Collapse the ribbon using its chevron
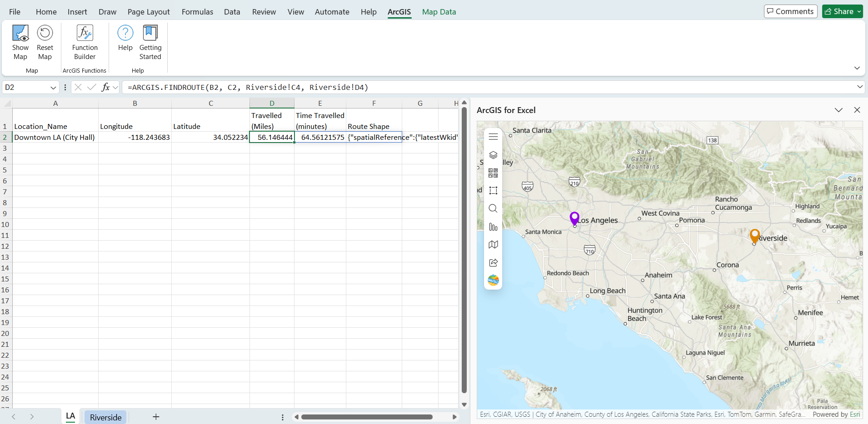 [x=857, y=68]
